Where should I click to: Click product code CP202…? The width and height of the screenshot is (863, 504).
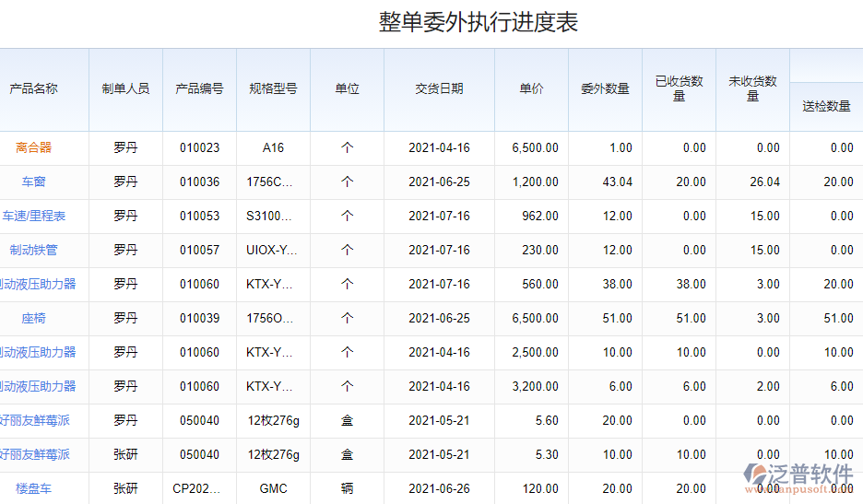(x=196, y=488)
